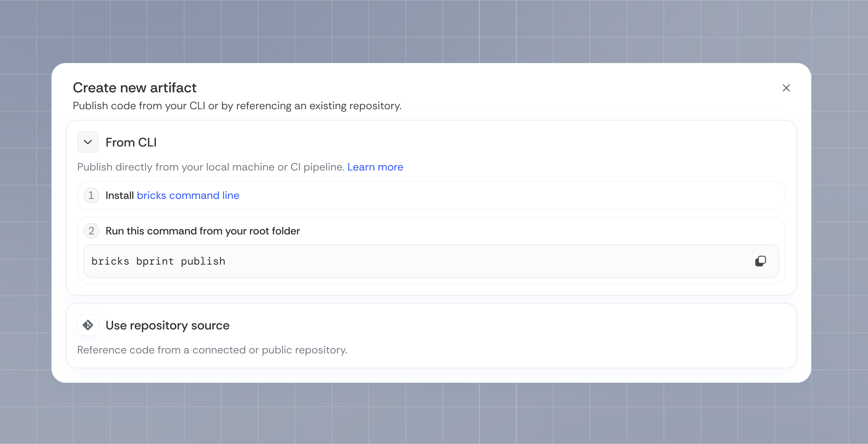The width and height of the screenshot is (868, 444).
Task: Click the word Install in step one
Action: point(120,196)
